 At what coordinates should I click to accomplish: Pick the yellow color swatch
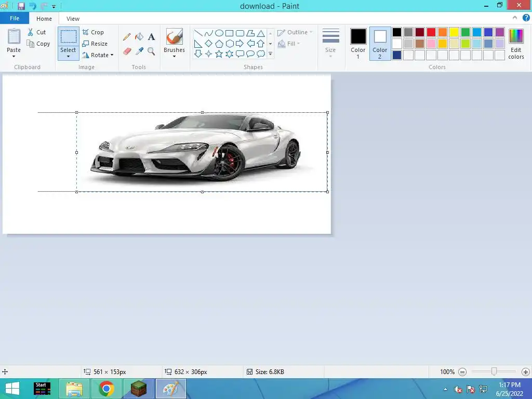[454, 32]
